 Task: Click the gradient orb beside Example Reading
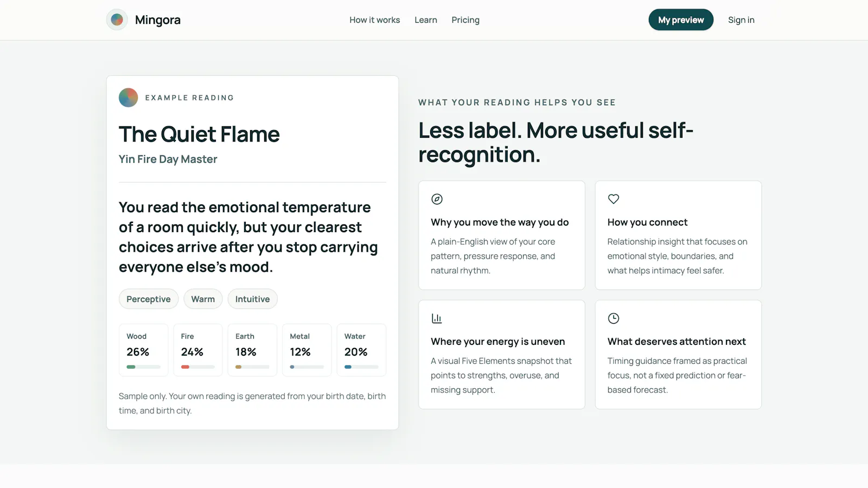129,98
